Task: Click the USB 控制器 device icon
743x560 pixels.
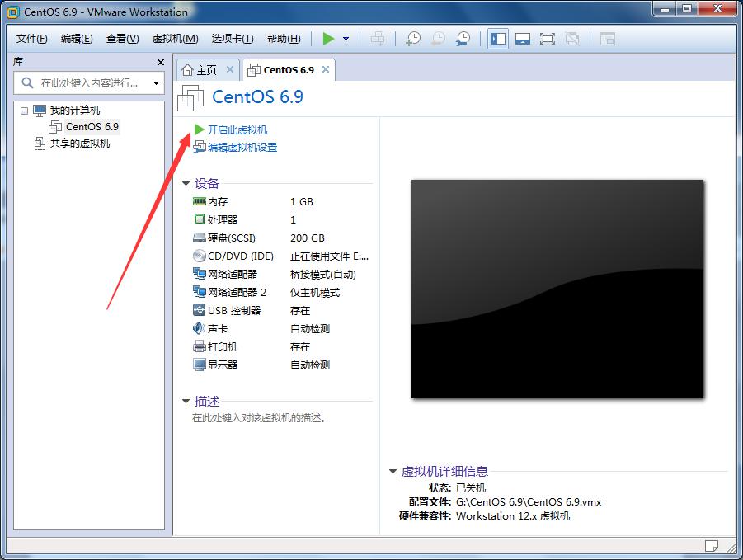Action: [199, 310]
